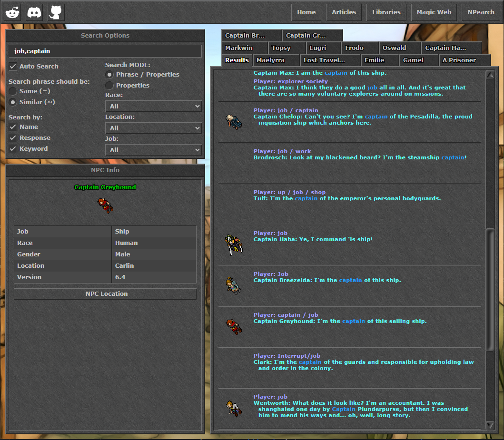Switch to the Maelyrra tab
Image resolution: width=504 pixels, height=440 pixels.
[276, 60]
